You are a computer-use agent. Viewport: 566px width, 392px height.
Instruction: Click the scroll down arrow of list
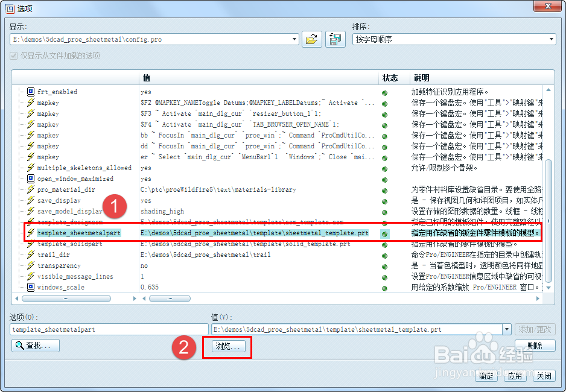point(549,288)
